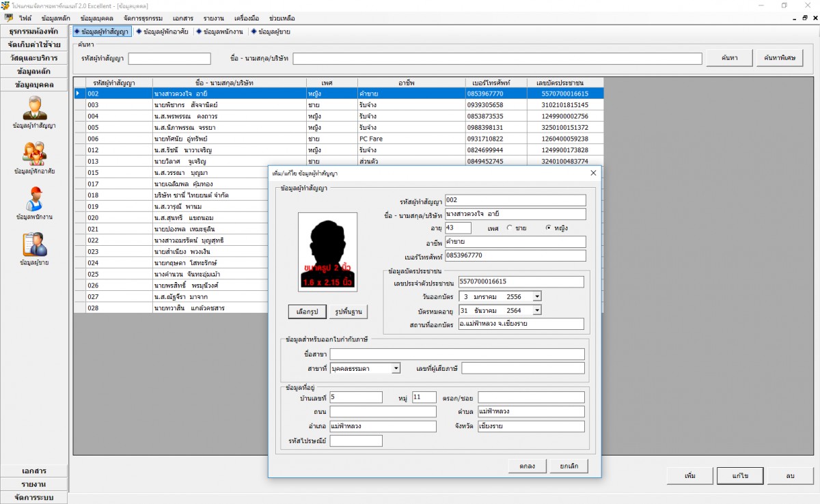Image resolution: width=820 pixels, height=504 pixels.
Task: Click the application icon in menu bar
Action: tap(9, 18)
